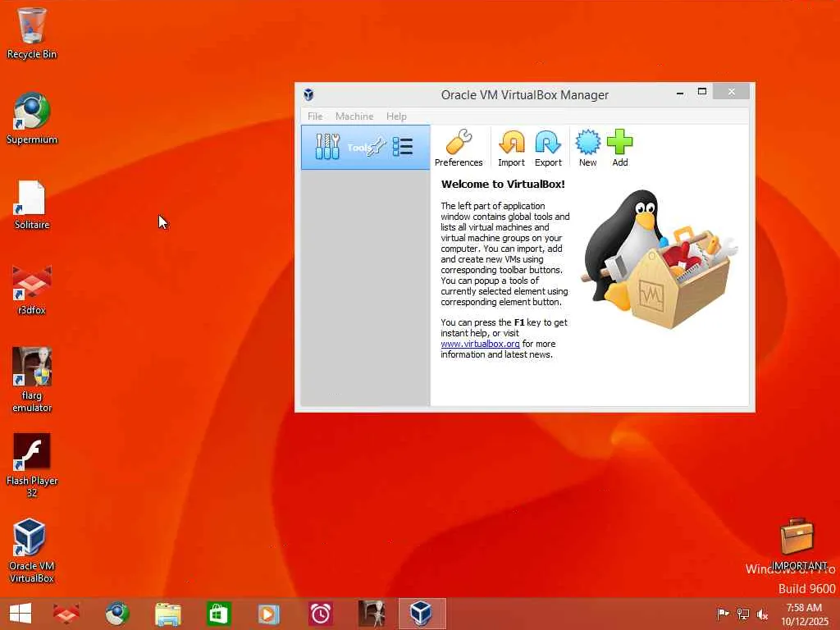
Task: Click the Welcome to VirtualBox! heading
Action: click(x=503, y=184)
